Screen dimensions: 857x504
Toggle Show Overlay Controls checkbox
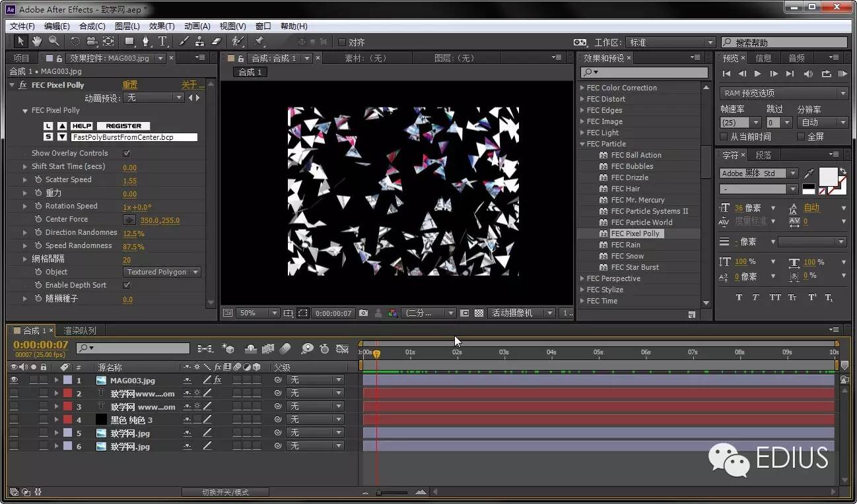tap(127, 153)
